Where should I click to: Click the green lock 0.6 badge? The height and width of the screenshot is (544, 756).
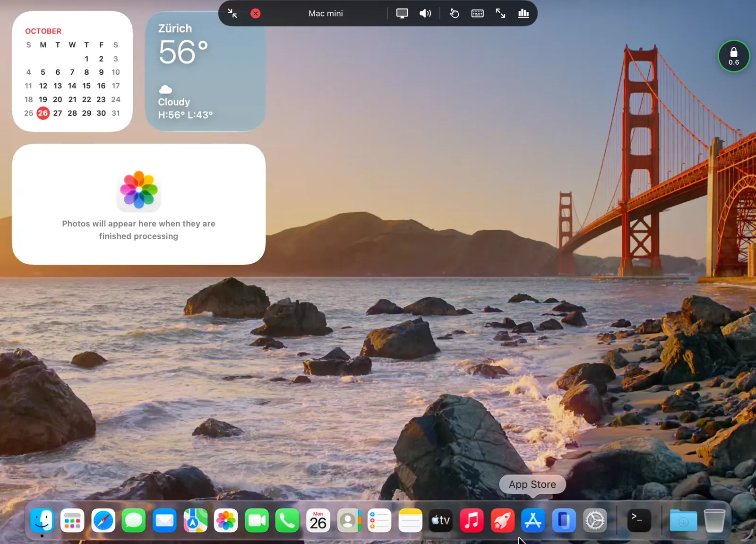pos(734,56)
